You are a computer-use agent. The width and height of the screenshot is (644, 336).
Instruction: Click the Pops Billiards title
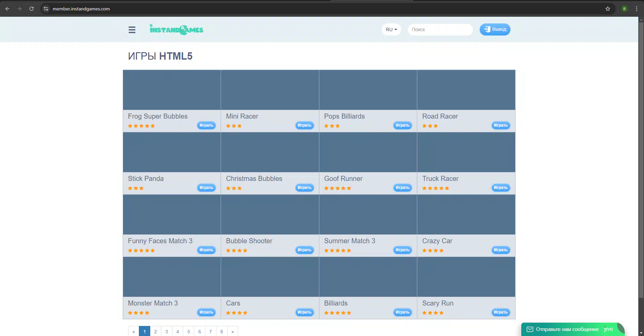[x=344, y=116]
